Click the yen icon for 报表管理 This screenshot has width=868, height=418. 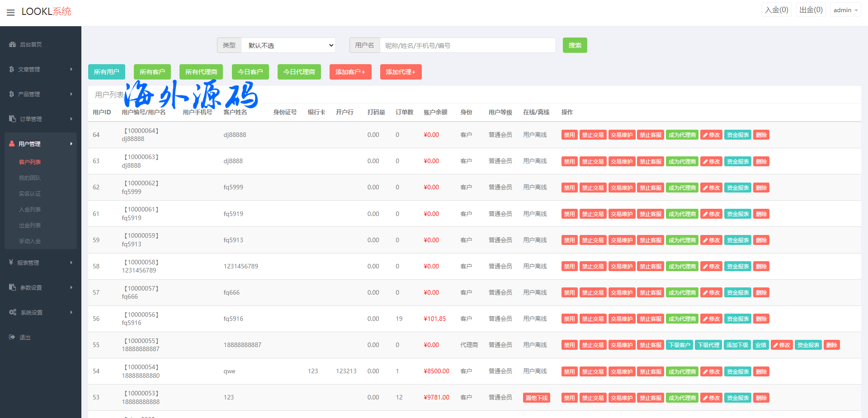click(x=11, y=263)
